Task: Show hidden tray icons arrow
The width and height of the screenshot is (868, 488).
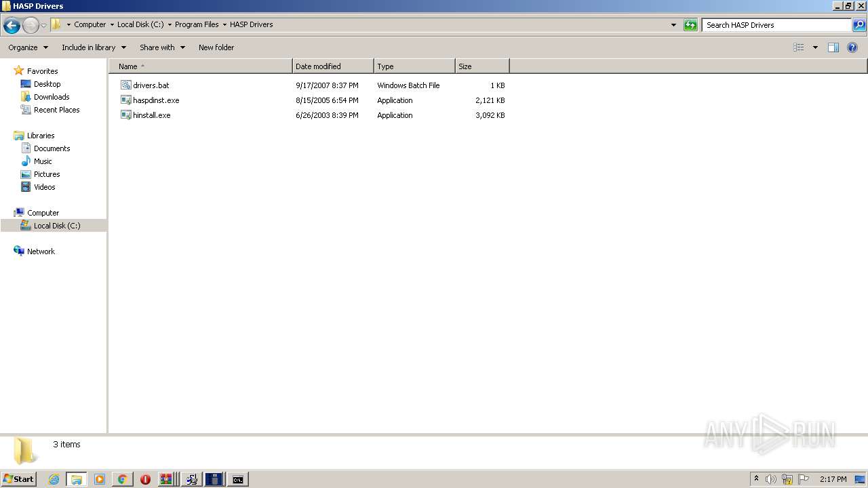Action: tap(757, 479)
